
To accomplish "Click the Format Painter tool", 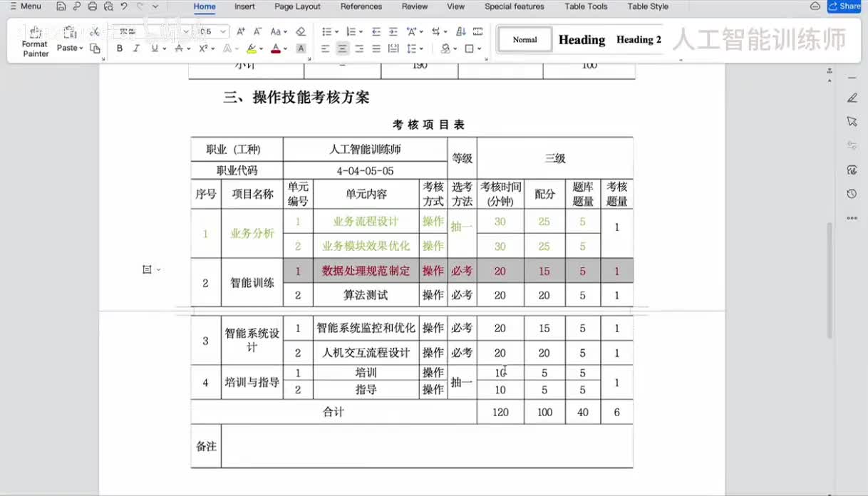I will pyautogui.click(x=35, y=41).
